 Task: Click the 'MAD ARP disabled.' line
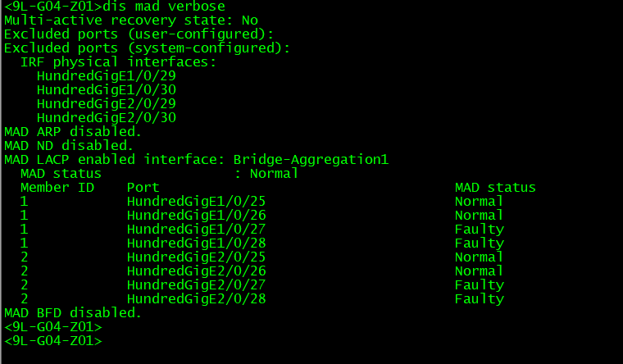[x=73, y=131]
